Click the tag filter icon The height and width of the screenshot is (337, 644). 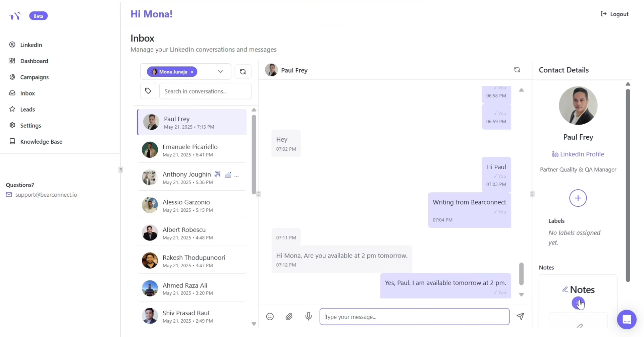[x=148, y=91]
